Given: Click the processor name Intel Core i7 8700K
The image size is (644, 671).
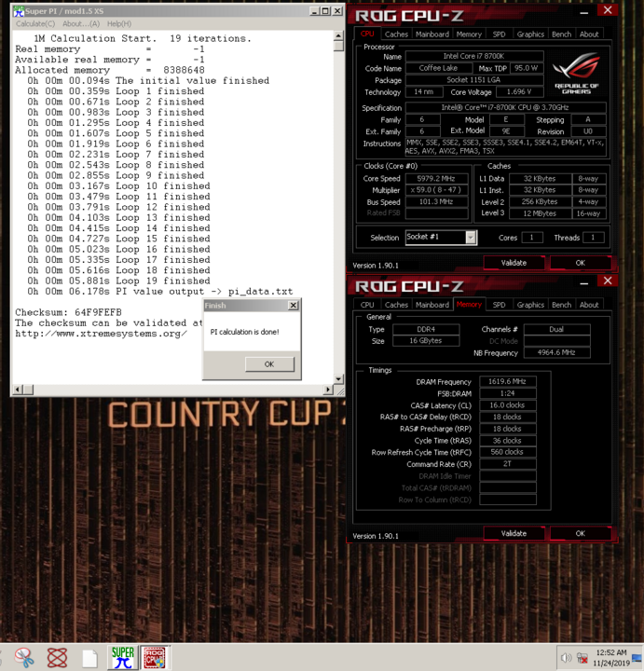Looking at the screenshot, I should click(474, 56).
